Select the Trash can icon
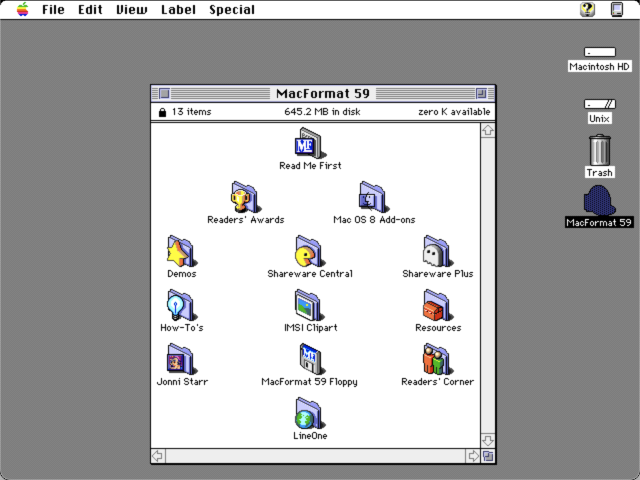The height and width of the screenshot is (480, 640). (x=600, y=150)
